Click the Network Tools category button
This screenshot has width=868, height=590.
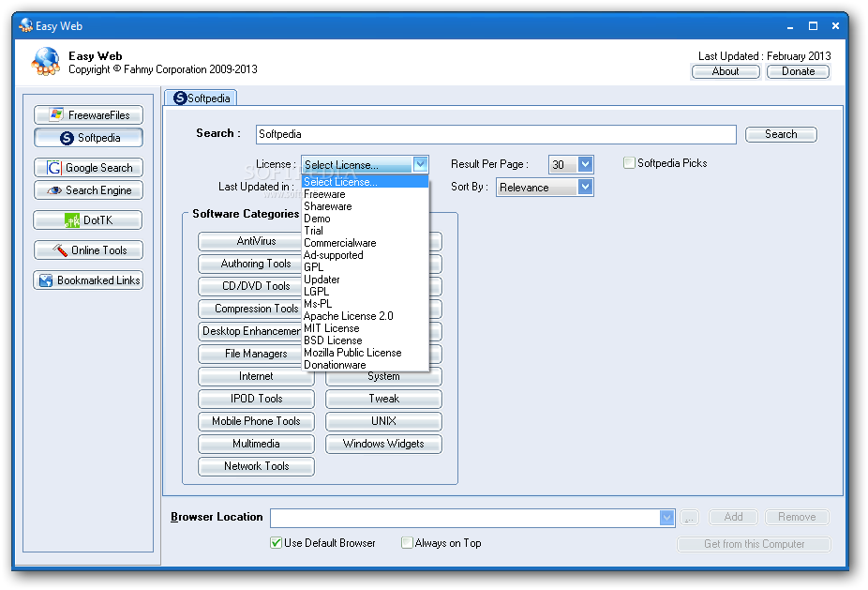click(x=256, y=466)
